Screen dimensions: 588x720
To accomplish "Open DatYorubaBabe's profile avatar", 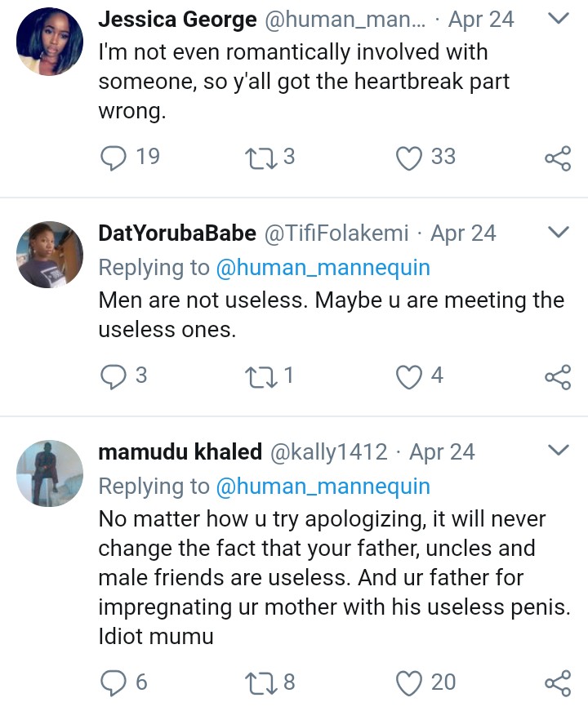I will (x=51, y=255).
